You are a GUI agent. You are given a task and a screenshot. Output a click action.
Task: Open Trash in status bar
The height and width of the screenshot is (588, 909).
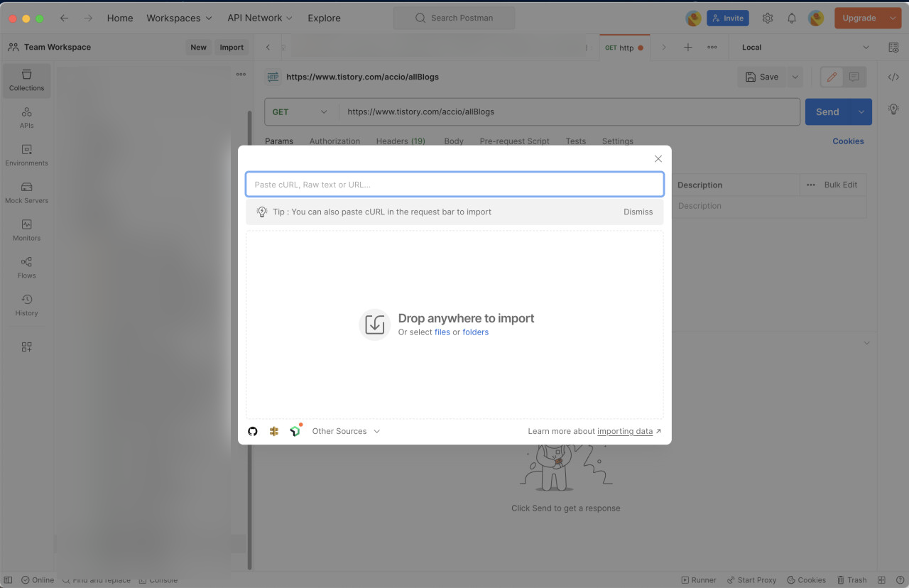[851, 580]
